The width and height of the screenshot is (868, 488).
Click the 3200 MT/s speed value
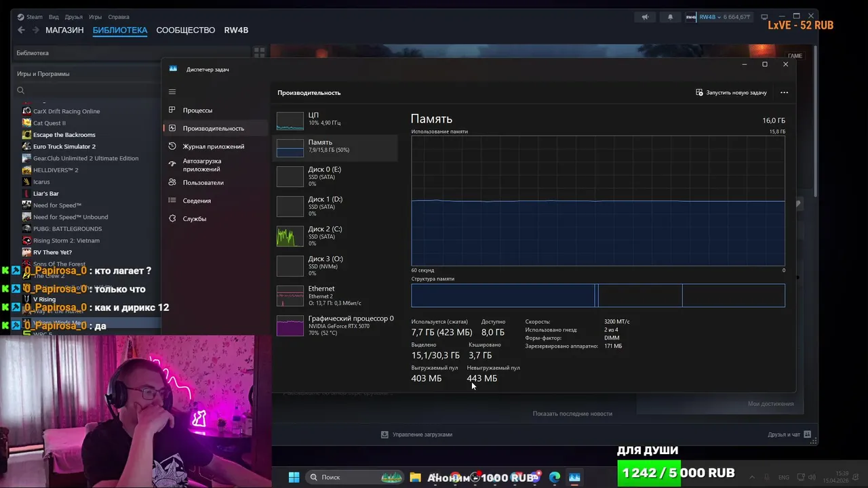click(617, 322)
